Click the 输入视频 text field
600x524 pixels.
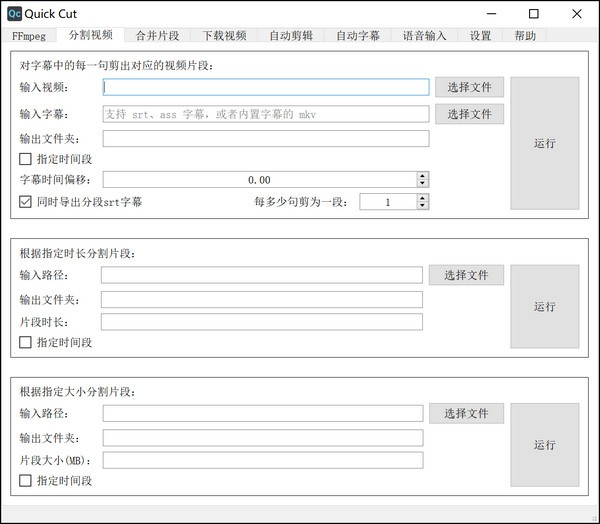tap(265, 87)
